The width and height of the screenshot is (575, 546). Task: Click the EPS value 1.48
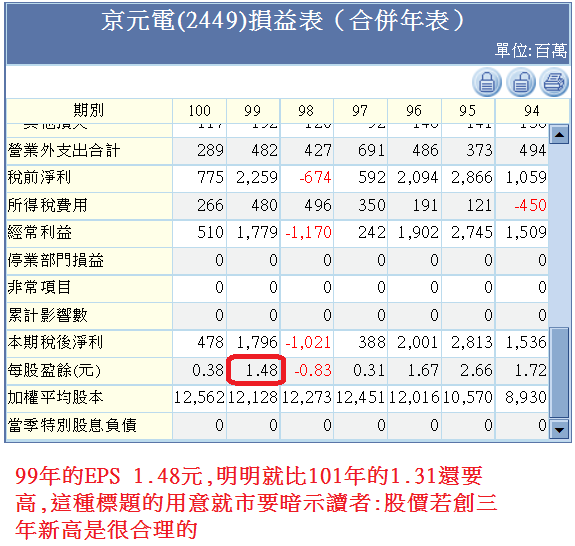click(x=261, y=370)
